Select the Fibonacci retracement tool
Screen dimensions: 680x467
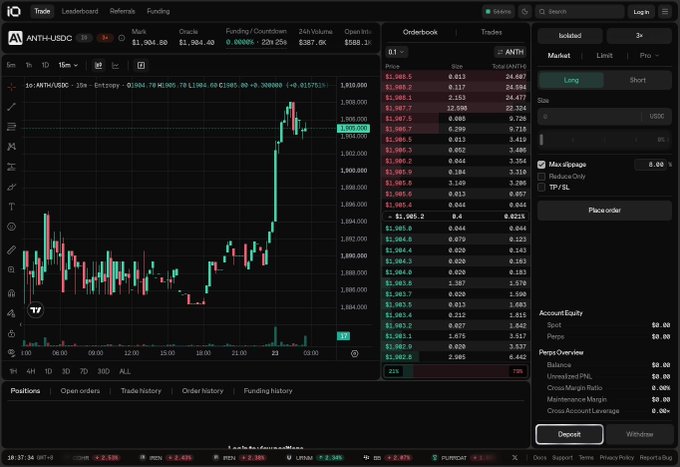(x=12, y=127)
